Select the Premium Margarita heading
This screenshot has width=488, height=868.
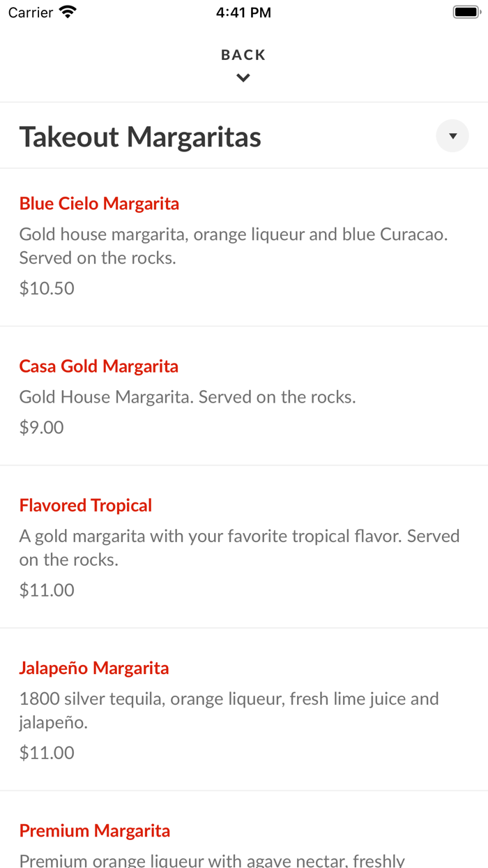pos(94,830)
